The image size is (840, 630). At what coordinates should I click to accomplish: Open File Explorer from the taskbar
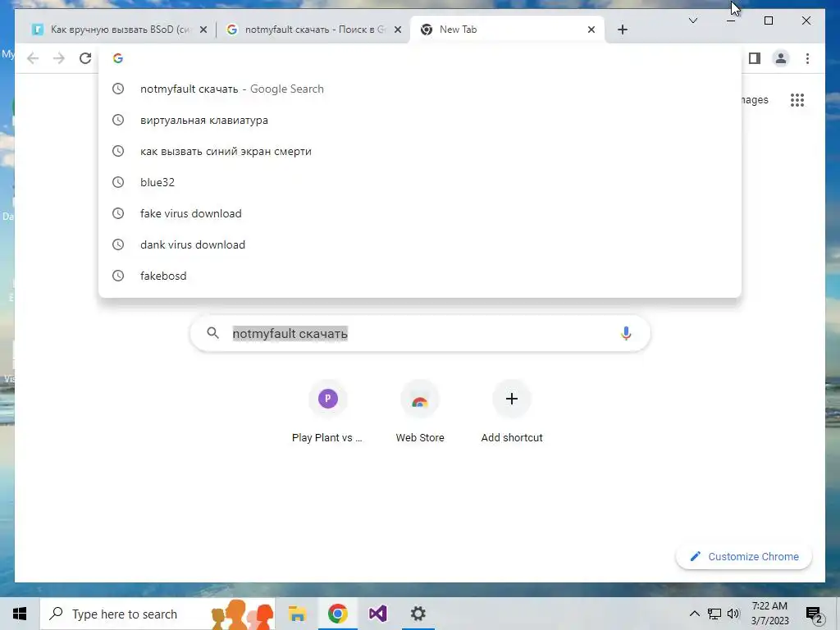297,614
